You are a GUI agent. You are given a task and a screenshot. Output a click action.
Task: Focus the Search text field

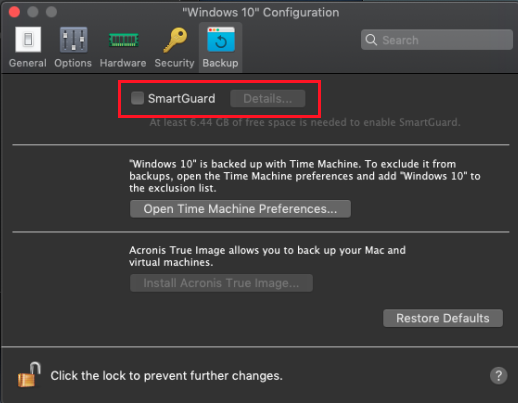click(437, 40)
